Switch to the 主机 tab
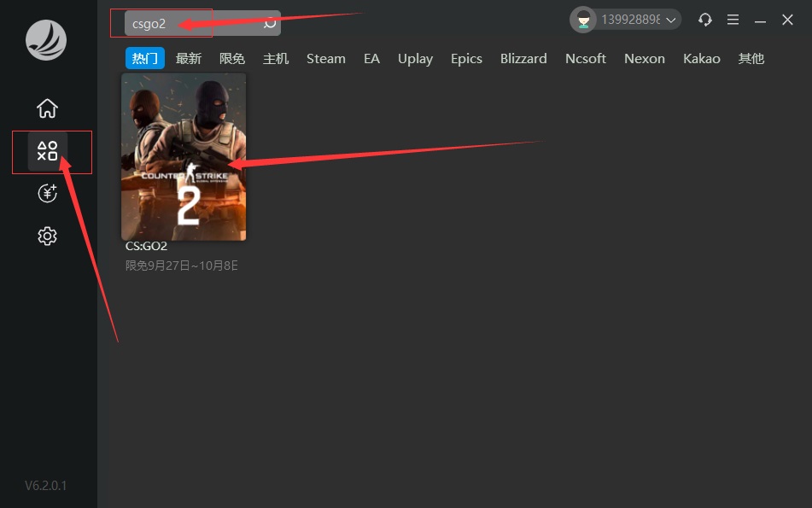812x508 pixels. click(x=276, y=59)
